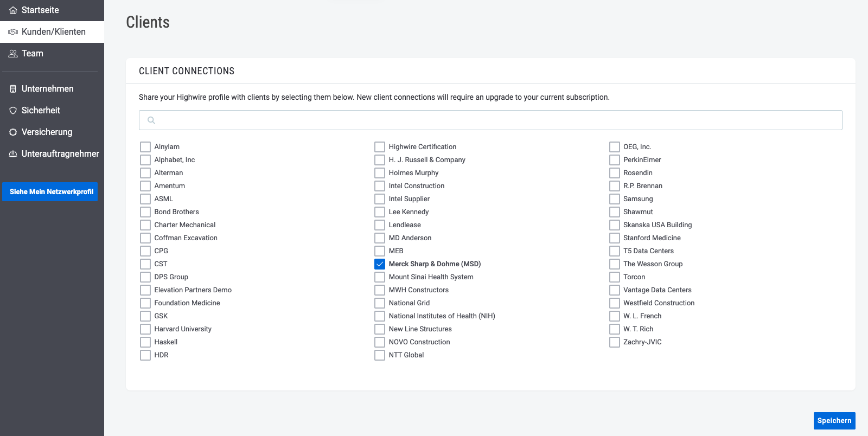The height and width of the screenshot is (436, 868).
Task: Enable the Alnylam client checkbox
Action: pos(145,147)
